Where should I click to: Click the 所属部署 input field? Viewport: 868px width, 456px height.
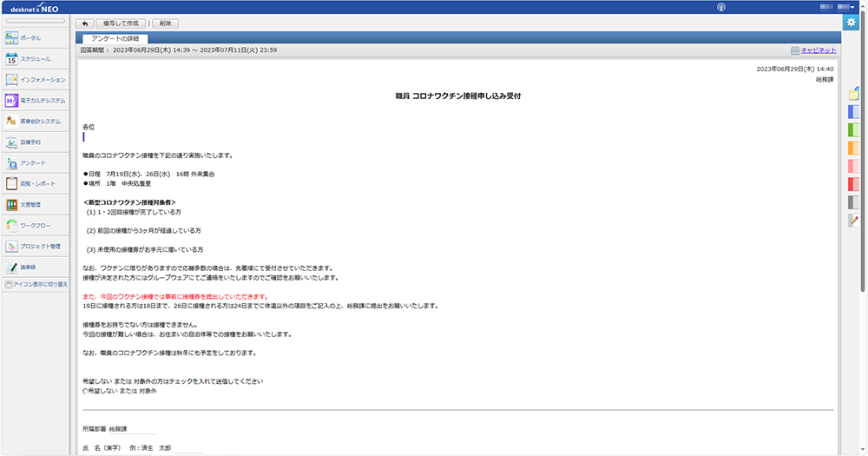click(x=133, y=429)
